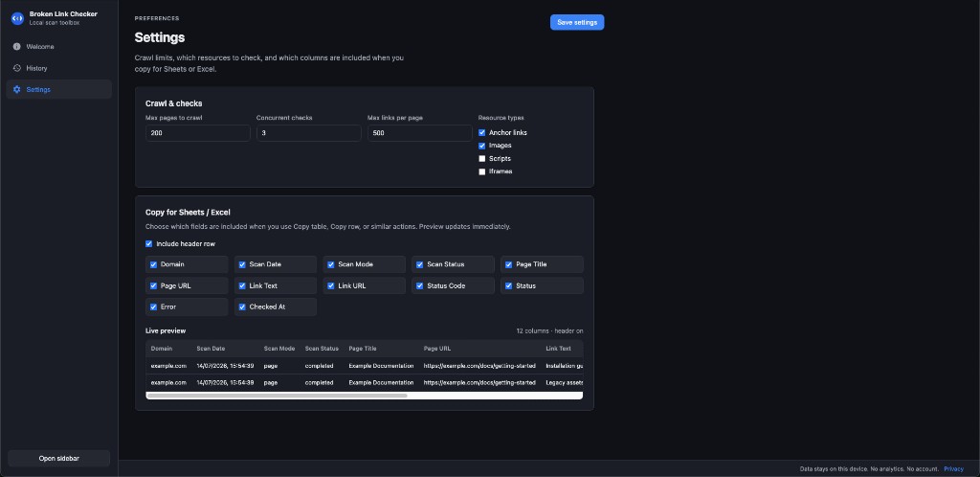Screen dimensions: 980x477
Task: Uncheck the Error column field
Action: 153,307
